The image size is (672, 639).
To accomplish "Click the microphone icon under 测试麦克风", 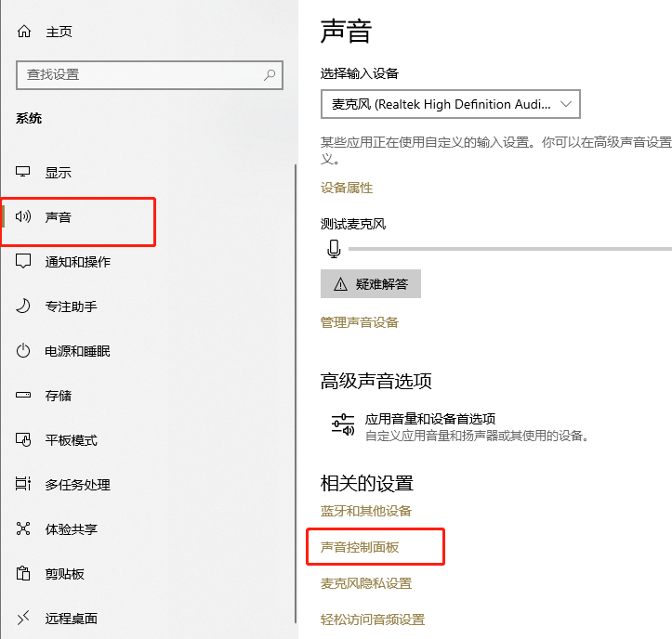I will point(334,249).
